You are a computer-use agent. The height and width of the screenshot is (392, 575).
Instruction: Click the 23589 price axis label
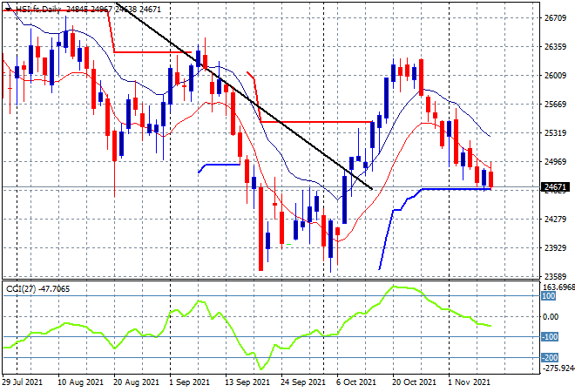[555, 276]
